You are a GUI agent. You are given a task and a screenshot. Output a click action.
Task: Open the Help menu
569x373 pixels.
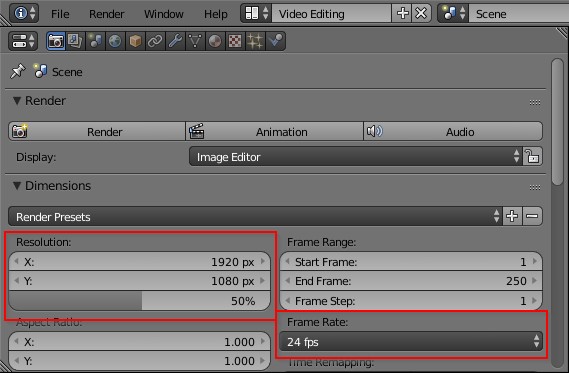point(216,14)
